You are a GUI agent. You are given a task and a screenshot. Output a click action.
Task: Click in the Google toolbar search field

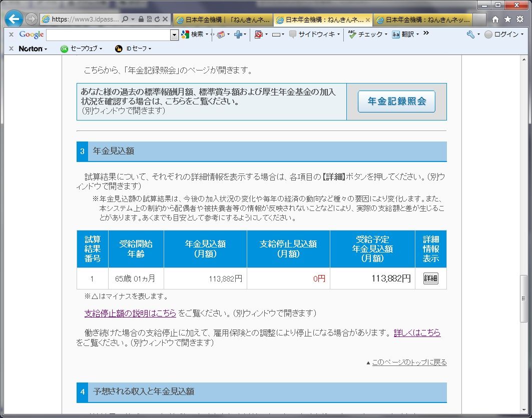(108, 34)
